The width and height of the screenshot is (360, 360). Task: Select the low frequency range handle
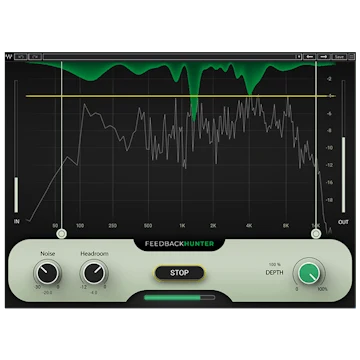[x=61, y=234]
